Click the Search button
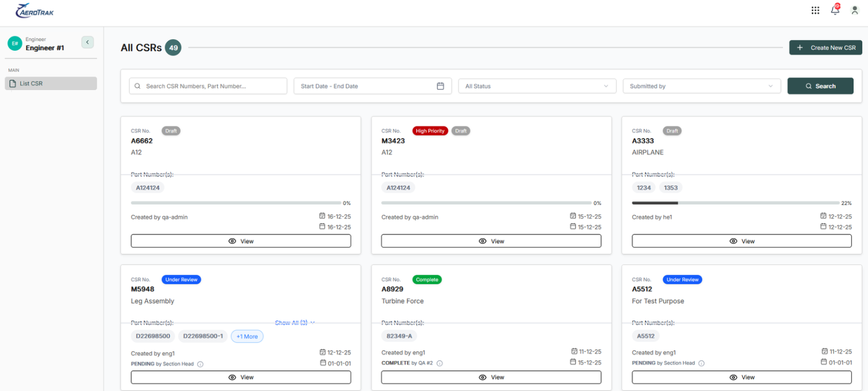Screen dimensions: 868x391 click(821, 86)
